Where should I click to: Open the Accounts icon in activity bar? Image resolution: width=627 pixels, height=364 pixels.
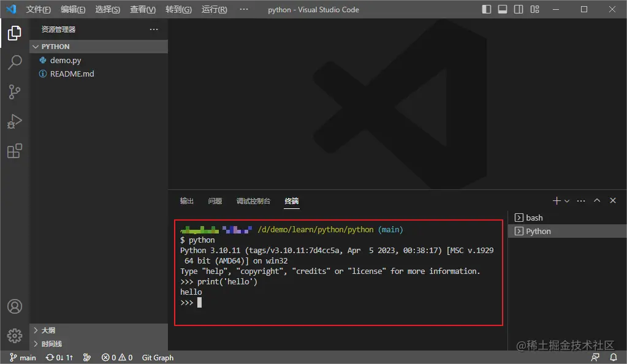coord(14,306)
